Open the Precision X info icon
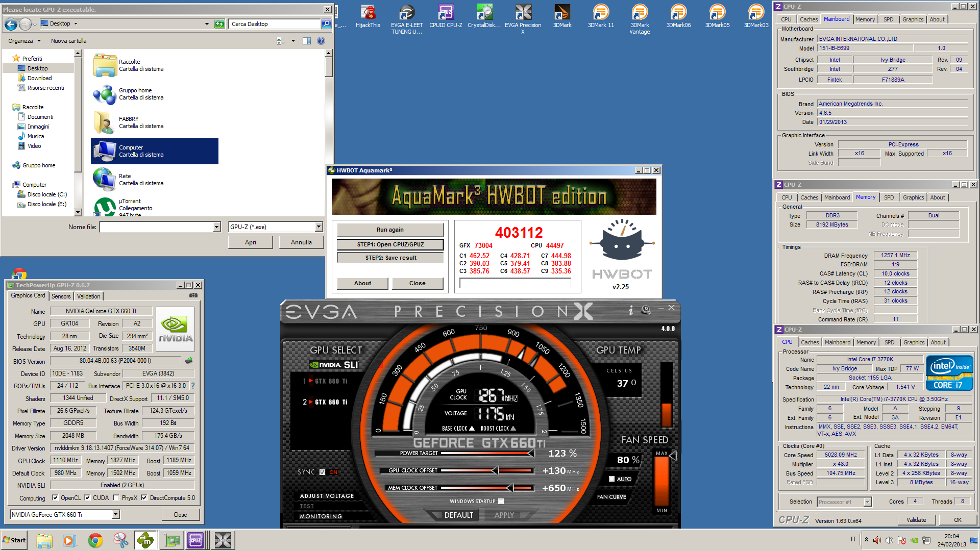Viewport: 980px width, 551px height. click(631, 310)
